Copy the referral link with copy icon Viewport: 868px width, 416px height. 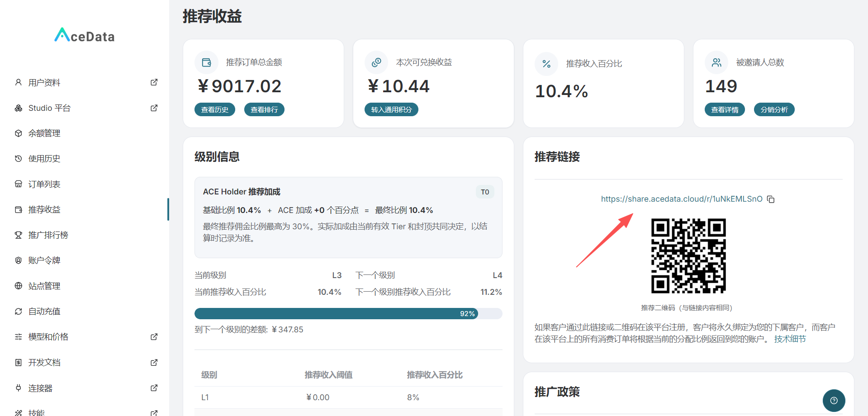pos(771,199)
